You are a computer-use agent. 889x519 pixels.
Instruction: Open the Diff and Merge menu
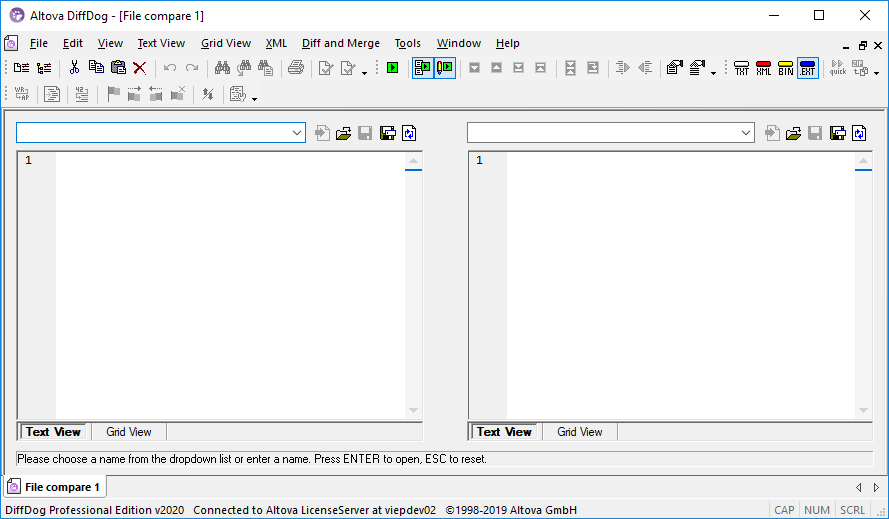click(x=341, y=43)
